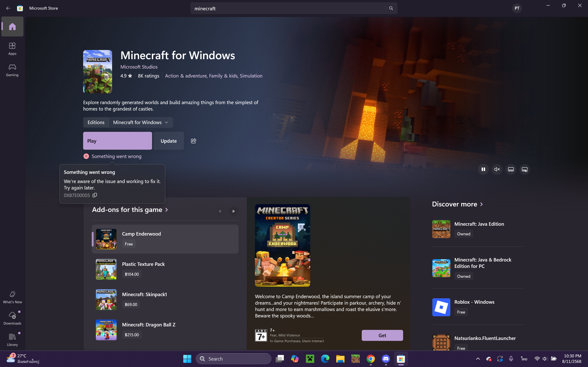The height and width of the screenshot is (367, 588).
Task: Go to Gaming section
Action: (12, 70)
